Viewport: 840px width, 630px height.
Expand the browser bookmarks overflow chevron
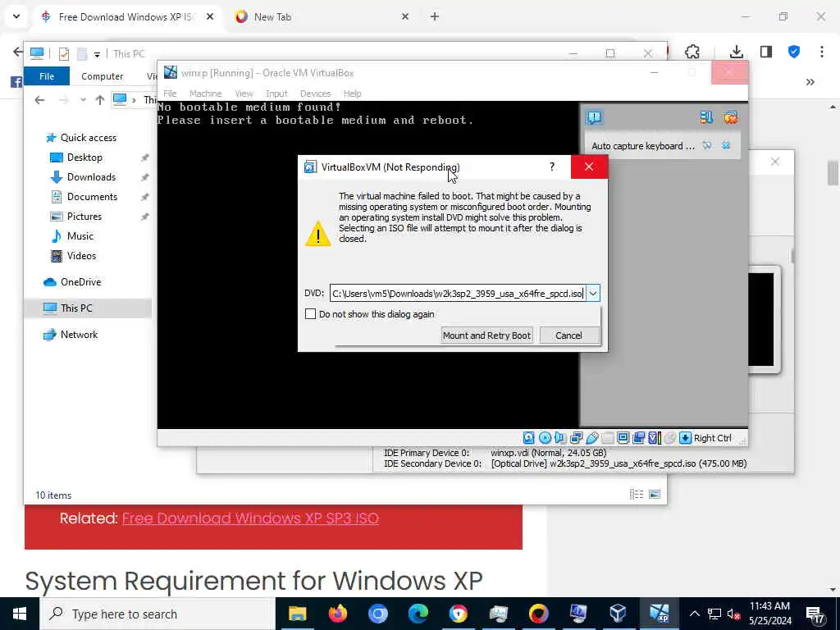pos(810,82)
